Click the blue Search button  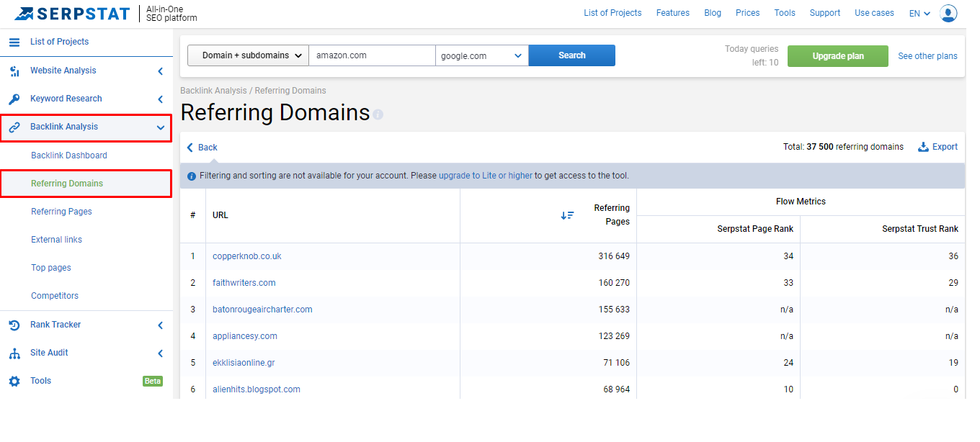pyautogui.click(x=572, y=55)
